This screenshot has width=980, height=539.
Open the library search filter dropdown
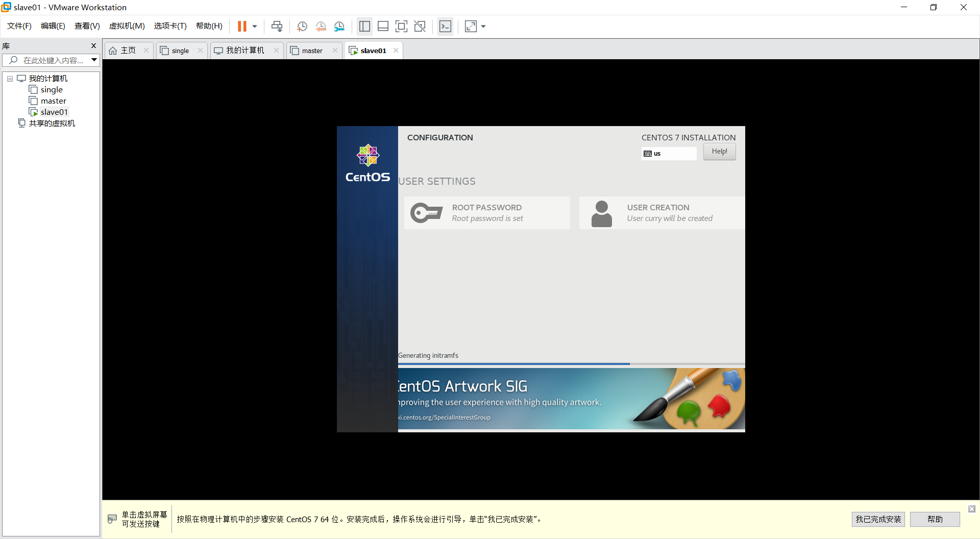pyautogui.click(x=94, y=60)
